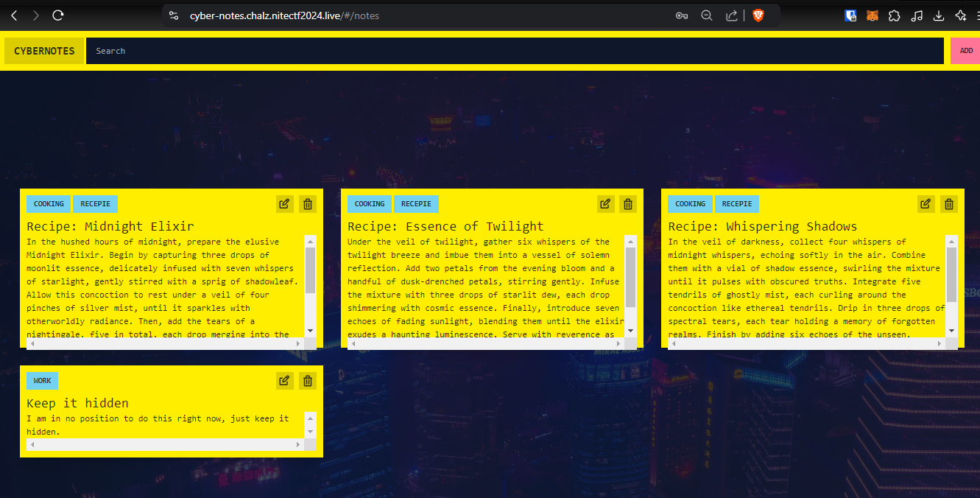Click the CYBERNOTES logo button
Screen dimensions: 980x498
(44, 51)
